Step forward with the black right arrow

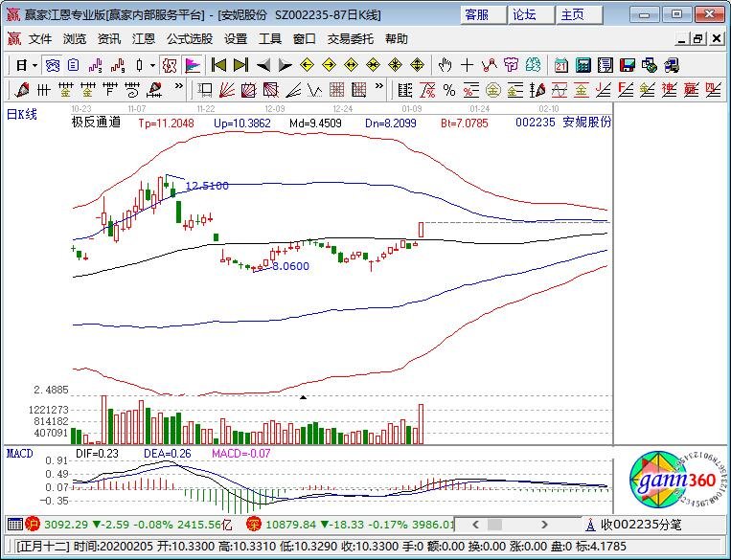(285, 66)
